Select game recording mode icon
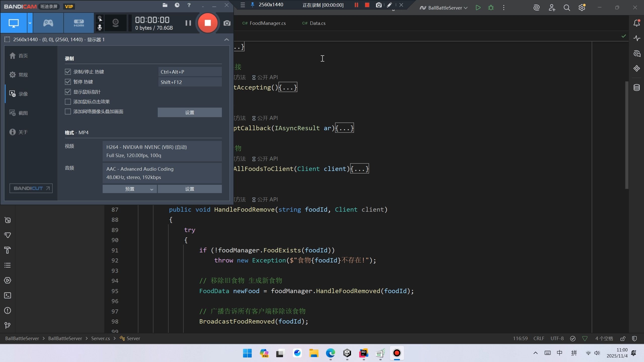This screenshot has width=644, height=362. pyautogui.click(x=48, y=23)
